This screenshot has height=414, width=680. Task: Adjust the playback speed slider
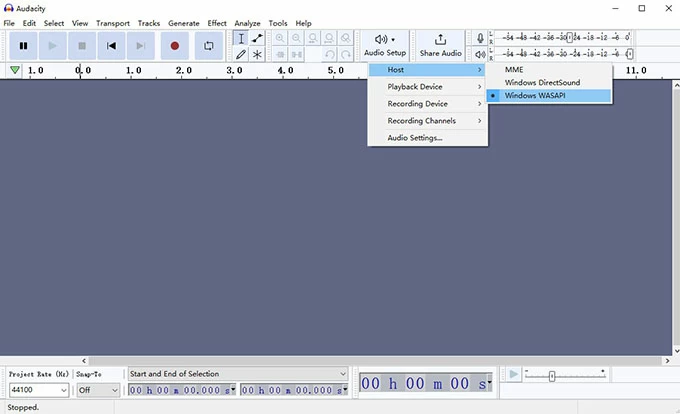click(x=552, y=376)
